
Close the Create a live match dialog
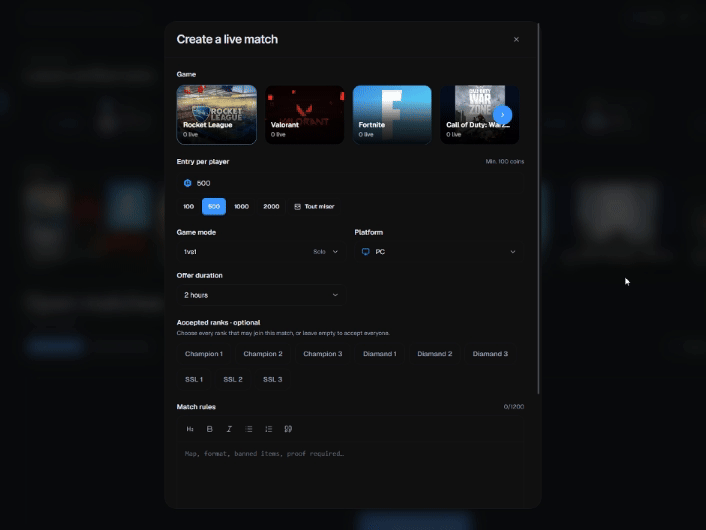(516, 40)
